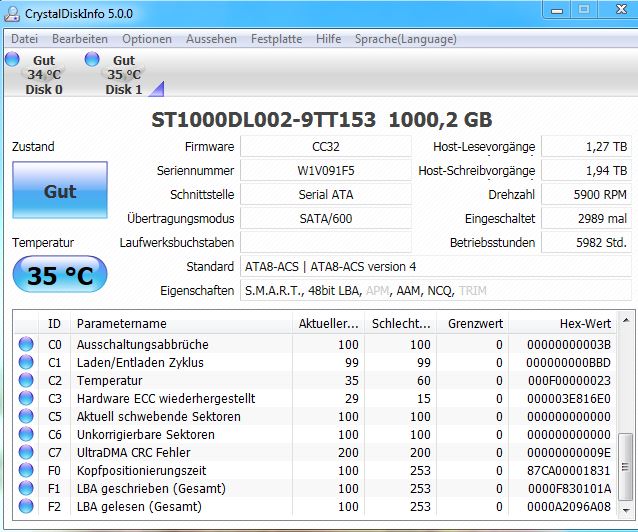This screenshot has width=638, height=532.
Task: Select Disk 0 in the disk selector
Action: (x=44, y=75)
